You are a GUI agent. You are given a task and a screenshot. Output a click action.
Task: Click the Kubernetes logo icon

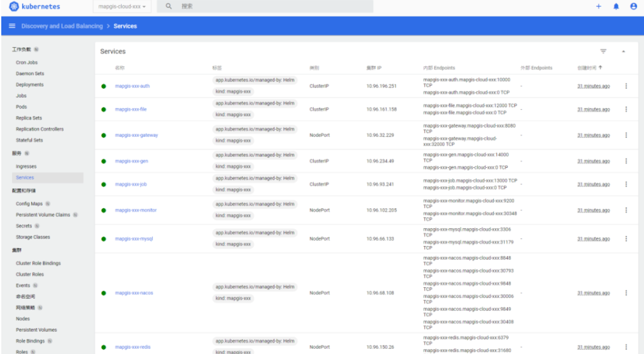pyautogui.click(x=15, y=6)
